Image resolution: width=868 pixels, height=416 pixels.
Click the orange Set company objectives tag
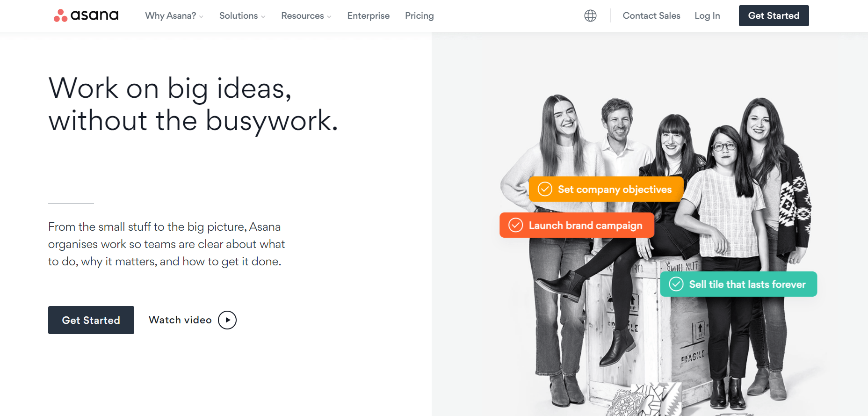point(606,189)
